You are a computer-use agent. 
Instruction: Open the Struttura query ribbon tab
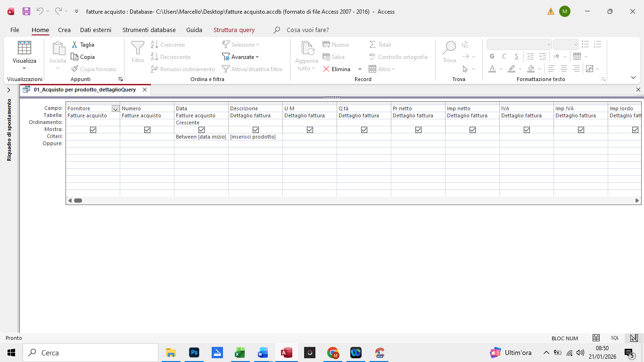(x=234, y=30)
